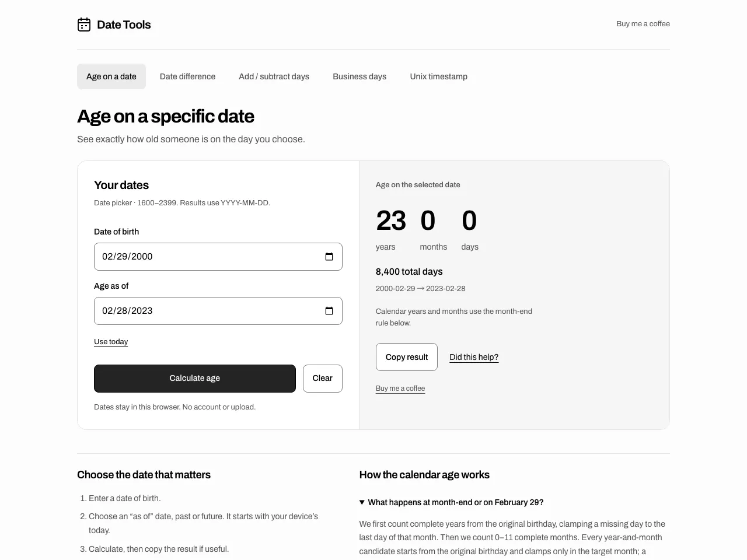The height and width of the screenshot is (560, 747).
Task: Click Buy me a coffee in header
Action: point(643,24)
